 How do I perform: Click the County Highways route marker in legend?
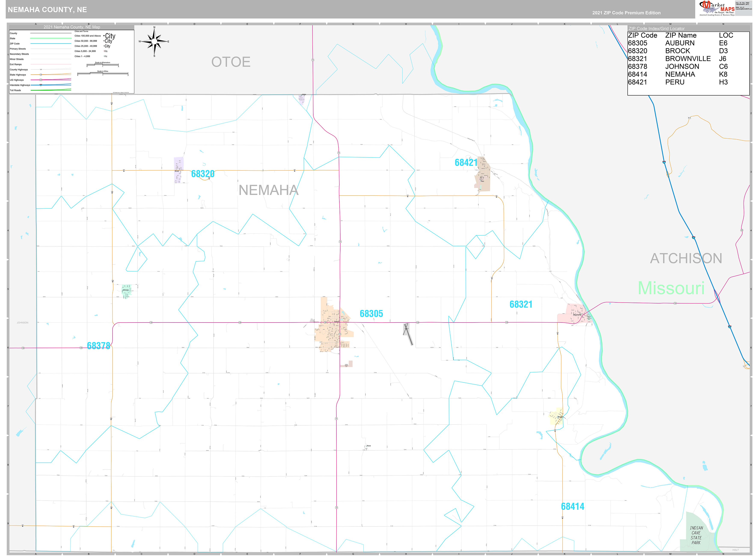click(x=41, y=69)
